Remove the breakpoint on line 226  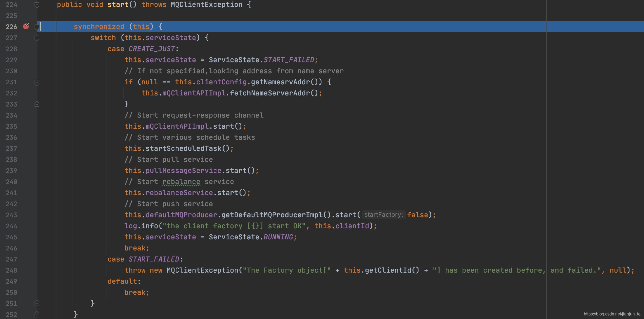pyautogui.click(x=26, y=26)
